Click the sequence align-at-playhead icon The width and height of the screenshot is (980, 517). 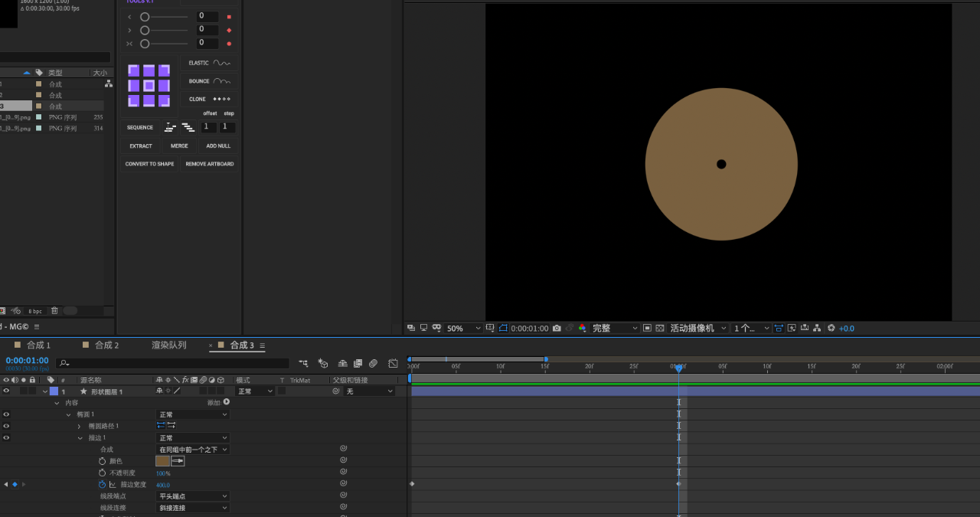[x=170, y=127]
